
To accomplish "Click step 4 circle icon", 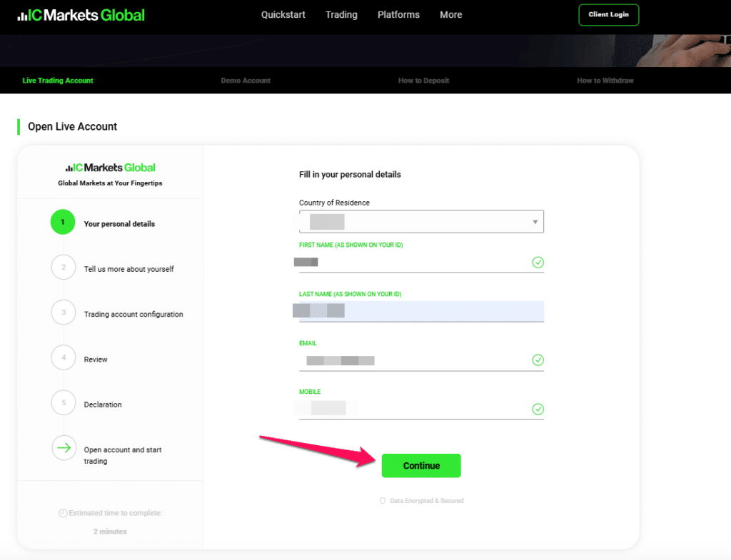I will [64, 358].
